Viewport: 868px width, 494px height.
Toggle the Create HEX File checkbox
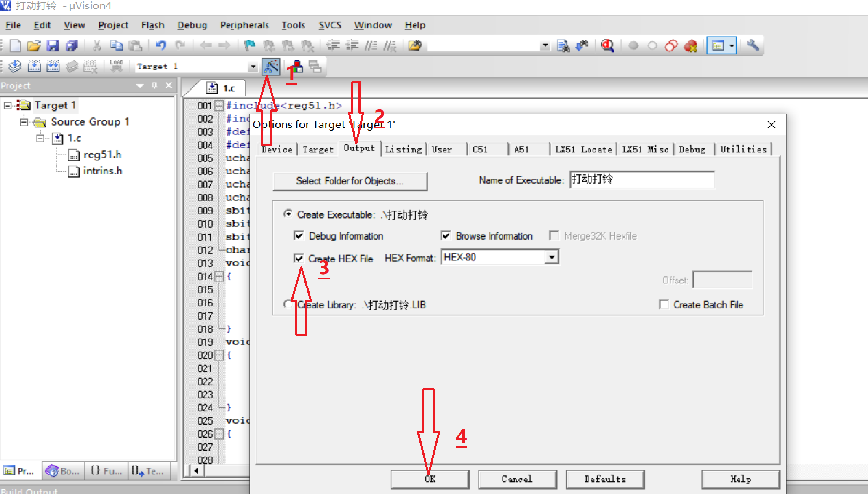pyautogui.click(x=299, y=258)
